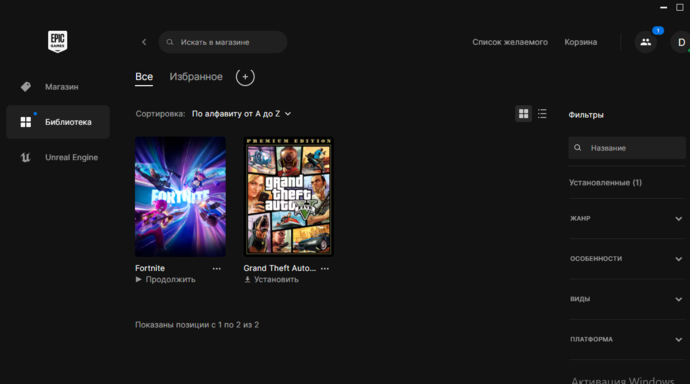Screen dimensions: 690x384
Task: Click the Grand Theft Auto V cover thumbnail
Action: (289, 197)
